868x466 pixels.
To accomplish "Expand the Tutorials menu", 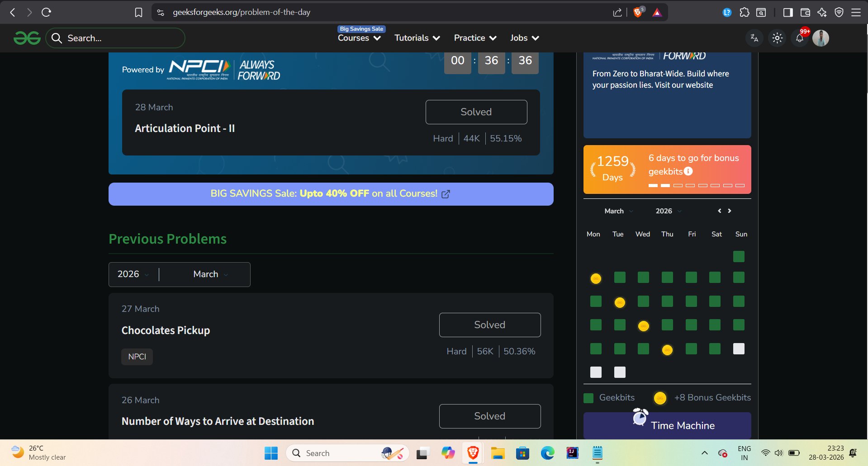I will 417,38.
